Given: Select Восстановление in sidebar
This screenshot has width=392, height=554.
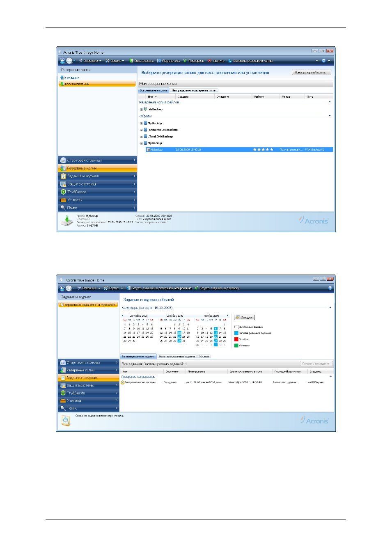Looking at the screenshot, I should coord(97,84).
